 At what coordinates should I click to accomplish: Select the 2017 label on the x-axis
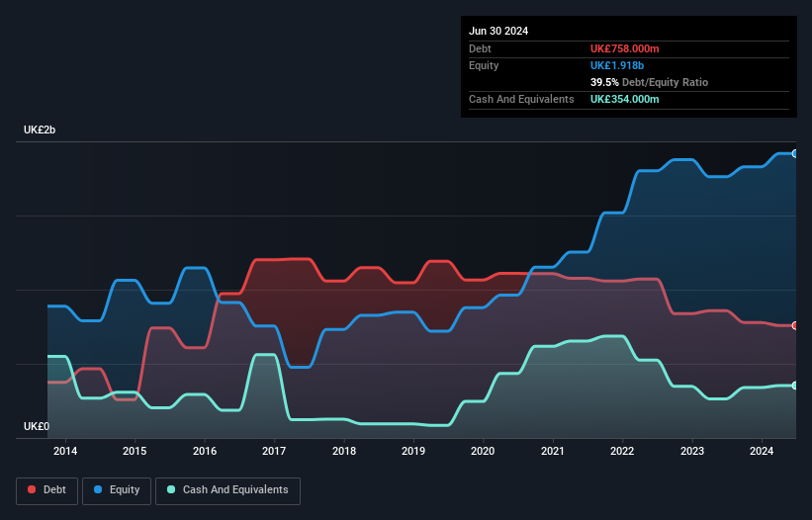[274, 451]
